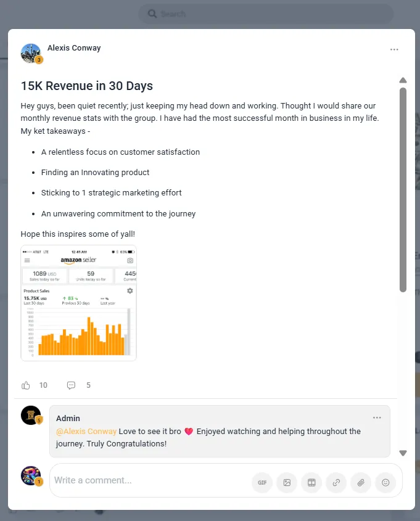Image resolution: width=420 pixels, height=521 pixels.
Task: Click the video/media grid icon in the comment box
Action: 311,482
